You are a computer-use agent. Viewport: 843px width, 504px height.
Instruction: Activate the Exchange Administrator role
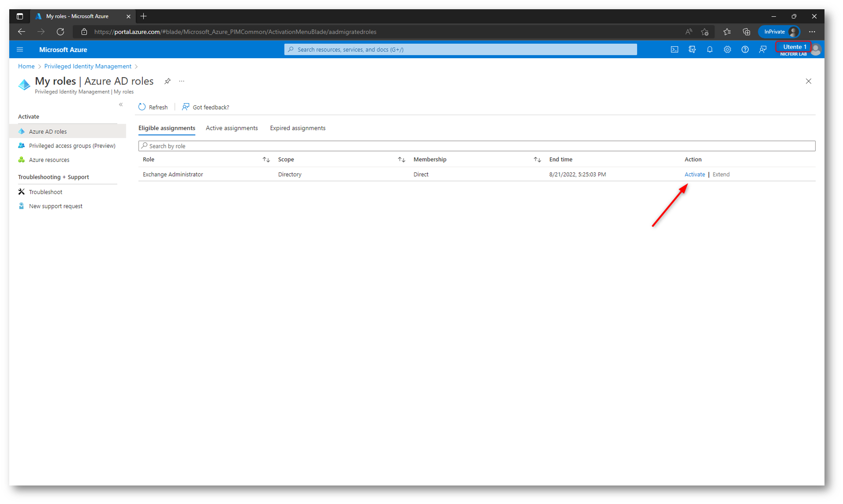(x=694, y=174)
